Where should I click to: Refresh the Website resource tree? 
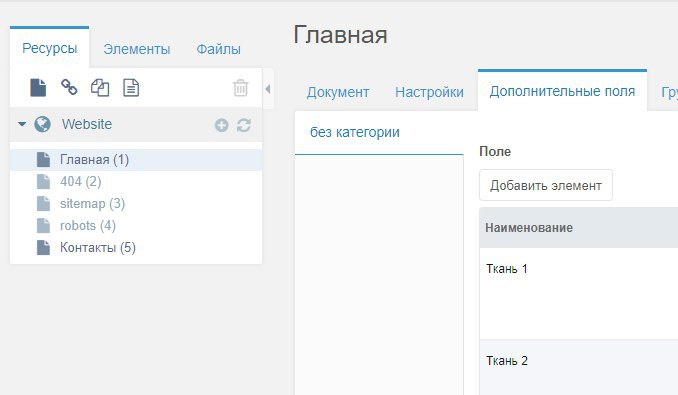click(244, 125)
